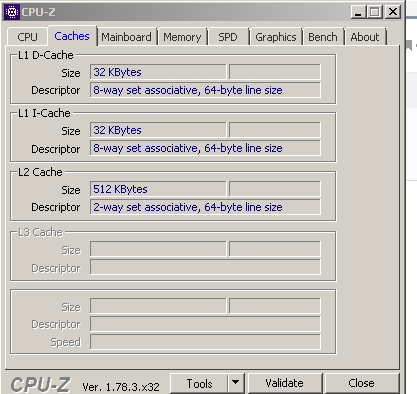The image size is (417, 394).
Task: Open the CPU tab
Action: pyautogui.click(x=27, y=37)
